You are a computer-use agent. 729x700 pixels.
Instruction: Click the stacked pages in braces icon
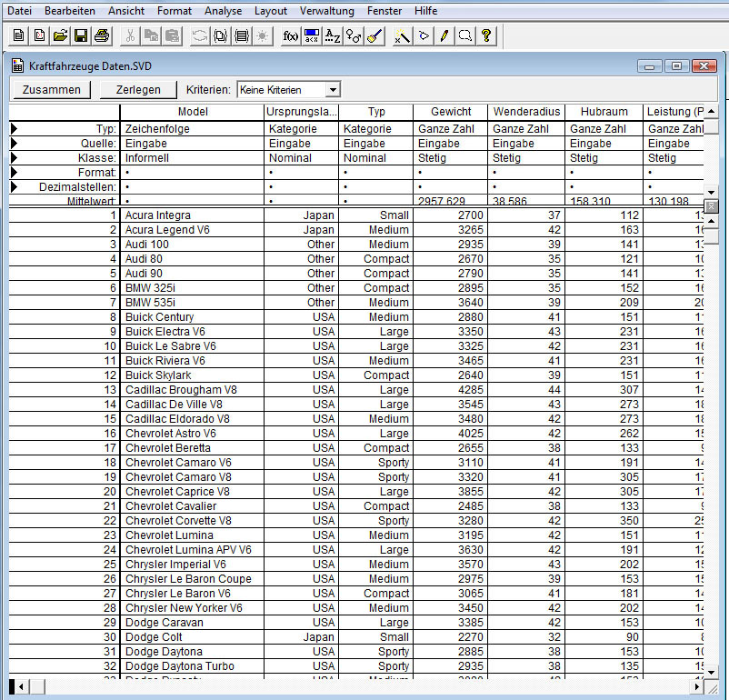click(x=221, y=35)
